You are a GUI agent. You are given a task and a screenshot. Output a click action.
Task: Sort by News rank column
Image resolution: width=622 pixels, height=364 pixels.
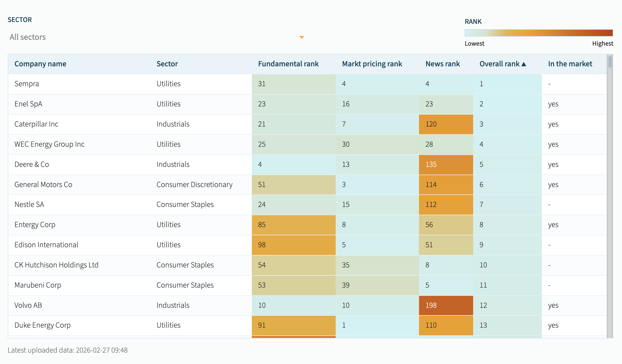tap(442, 64)
